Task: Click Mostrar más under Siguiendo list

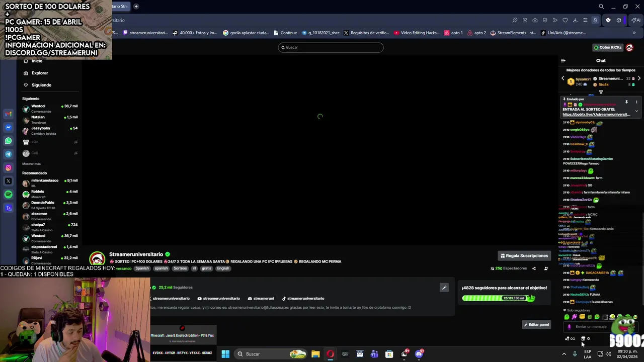Action: click(x=31, y=164)
